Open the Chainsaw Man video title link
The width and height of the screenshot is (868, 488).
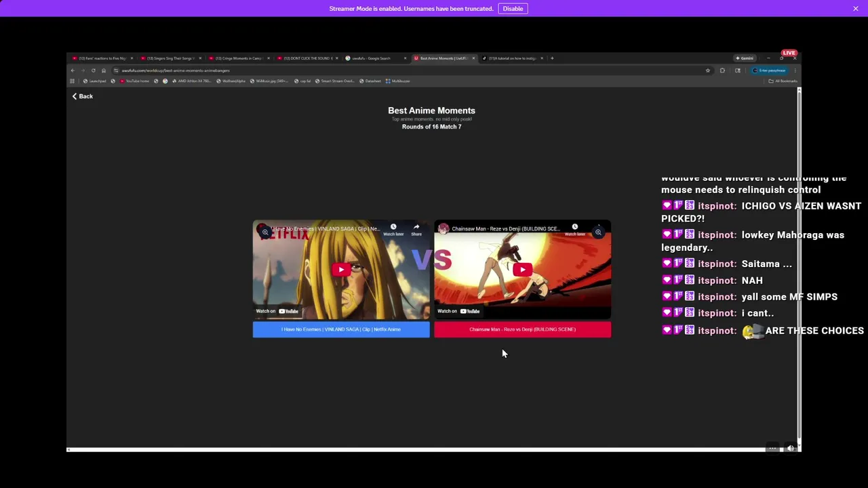506,228
